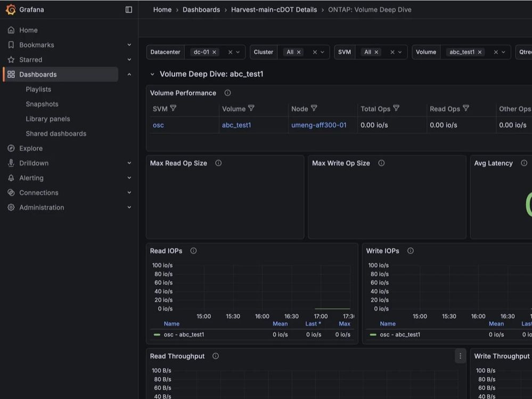This screenshot has width=532, height=399.
Task: Select Playlists under Dashboards
Action: click(x=38, y=89)
